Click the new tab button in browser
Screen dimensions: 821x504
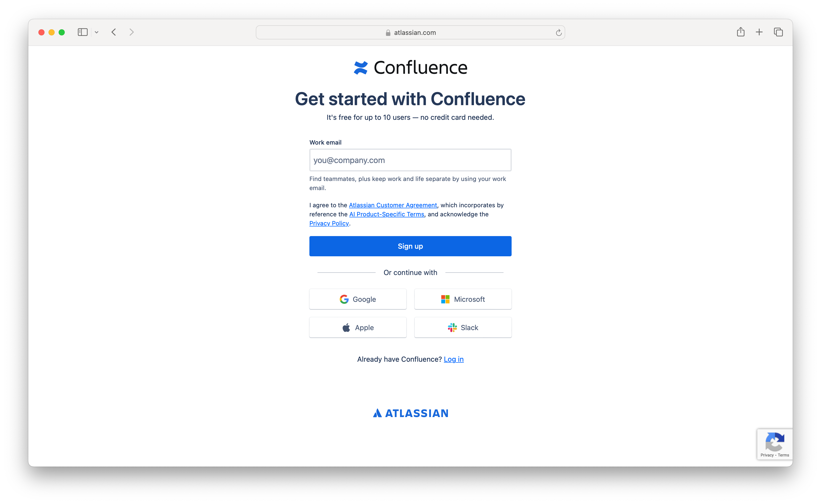coord(759,32)
